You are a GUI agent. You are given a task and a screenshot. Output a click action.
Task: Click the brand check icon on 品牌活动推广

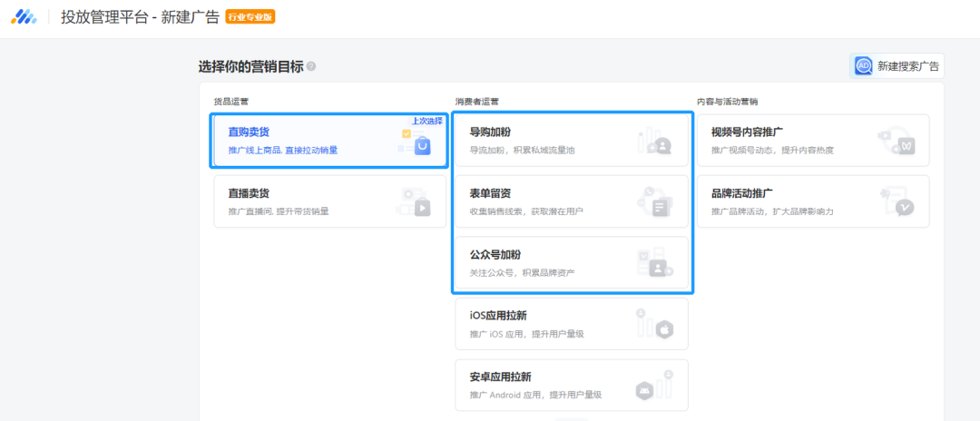[x=905, y=208]
